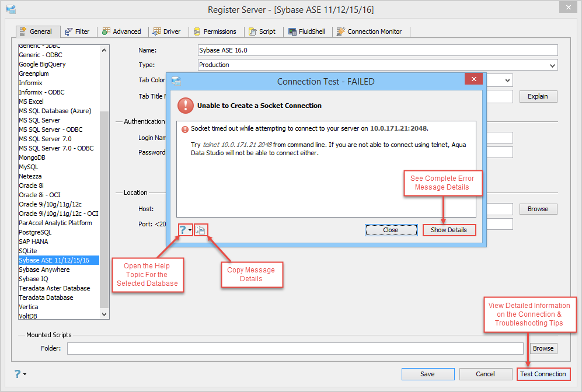Select Greenplum in the database list
The height and width of the screenshot is (392, 582).
pos(34,73)
